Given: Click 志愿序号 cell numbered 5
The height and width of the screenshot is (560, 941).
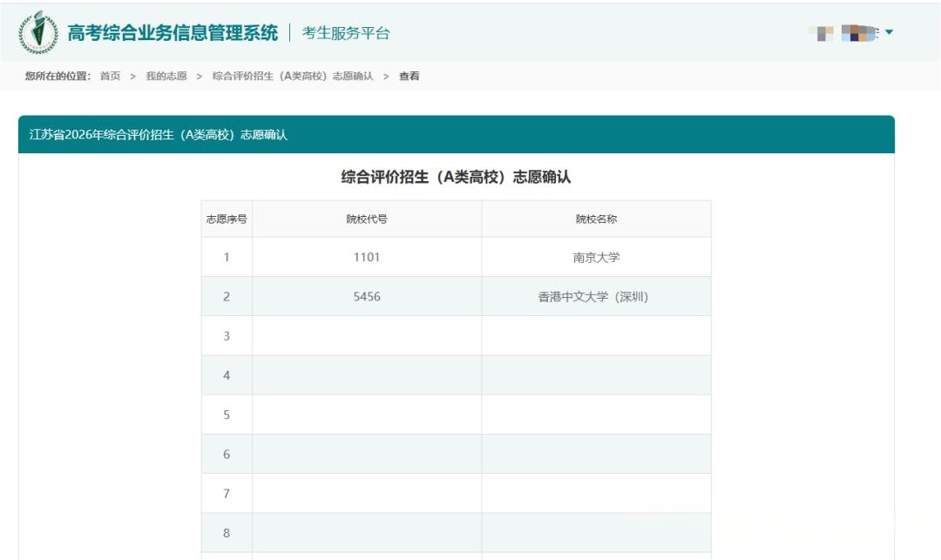Looking at the screenshot, I should point(227,415).
